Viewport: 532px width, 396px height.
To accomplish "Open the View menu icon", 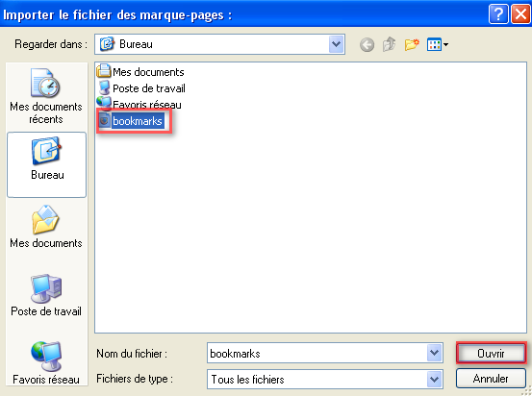I will point(438,44).
